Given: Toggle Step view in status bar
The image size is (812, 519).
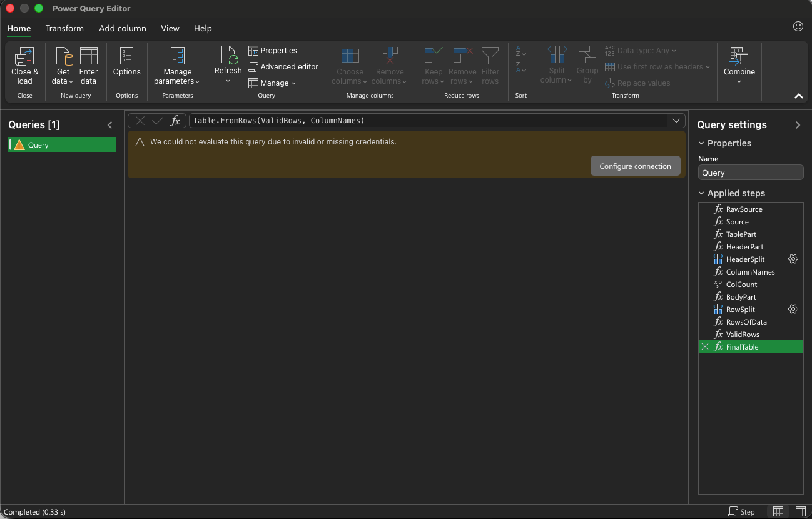Looking at the screenshot, I should tap(741, 511).
